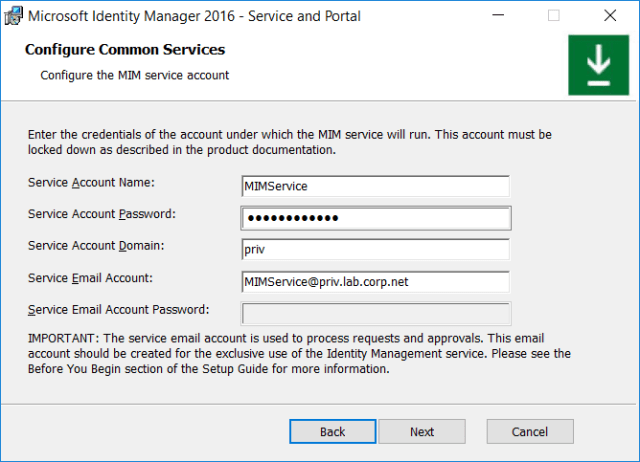Image resolution: width=640 pixels, height=462 pixels.
Task: Minimize the Identity Manager setup window
Action: coord(496,16)
